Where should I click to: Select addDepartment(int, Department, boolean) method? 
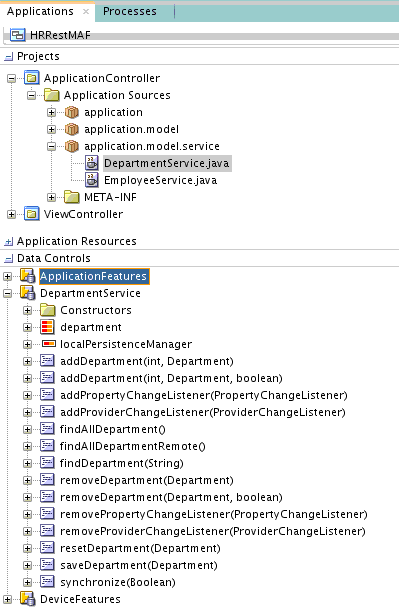pyautogui.click(x=171, y=378)
